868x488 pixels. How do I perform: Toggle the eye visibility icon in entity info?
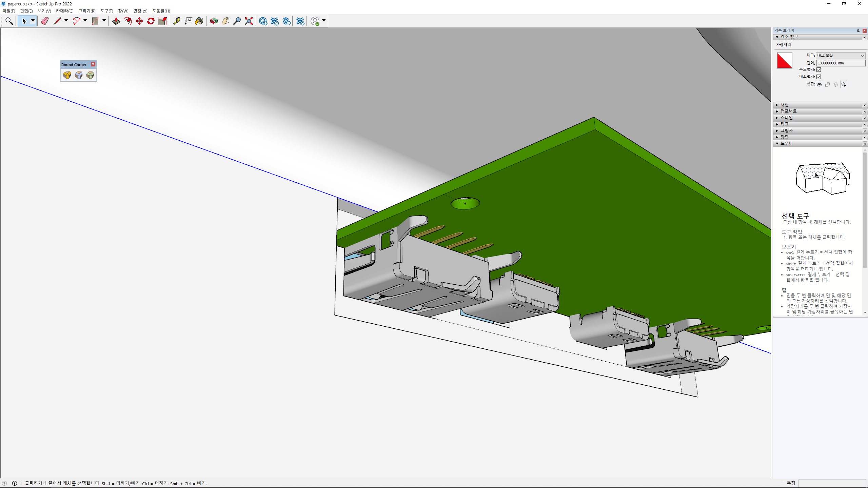(x=819, y=84)
